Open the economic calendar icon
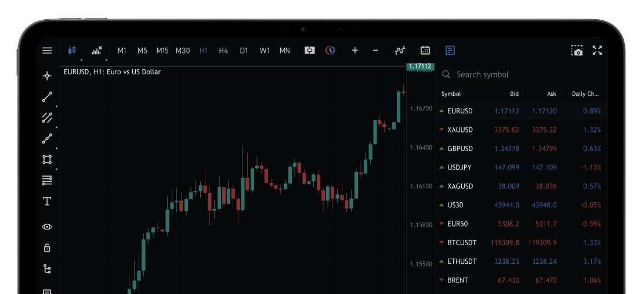This screenshot has height=294, width=644. point(425,51)
